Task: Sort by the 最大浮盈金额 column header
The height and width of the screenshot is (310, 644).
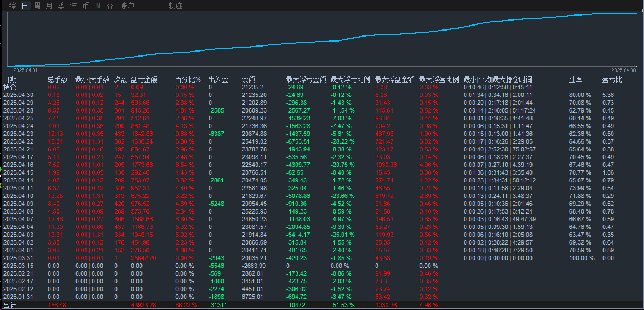Action: (395, 80)
